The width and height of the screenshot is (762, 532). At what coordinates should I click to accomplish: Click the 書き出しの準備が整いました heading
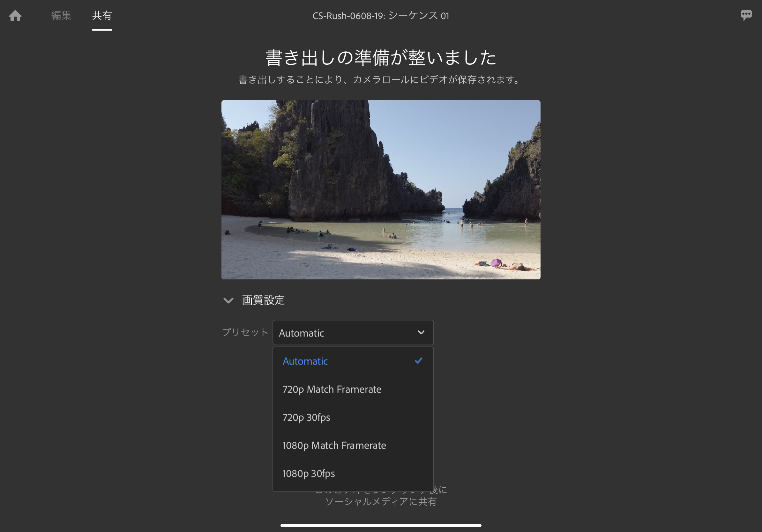[381, 57]
